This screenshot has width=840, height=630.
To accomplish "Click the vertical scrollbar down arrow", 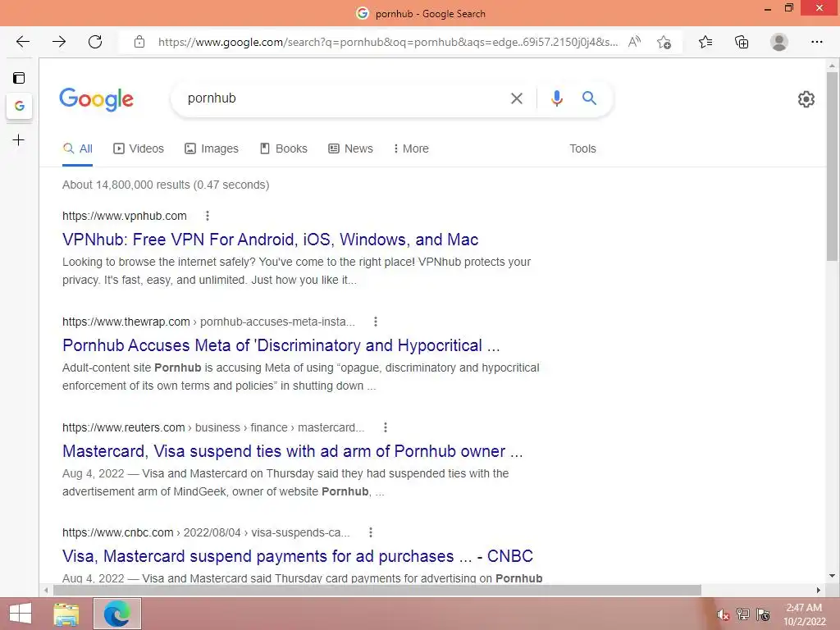I will (832, 577).
